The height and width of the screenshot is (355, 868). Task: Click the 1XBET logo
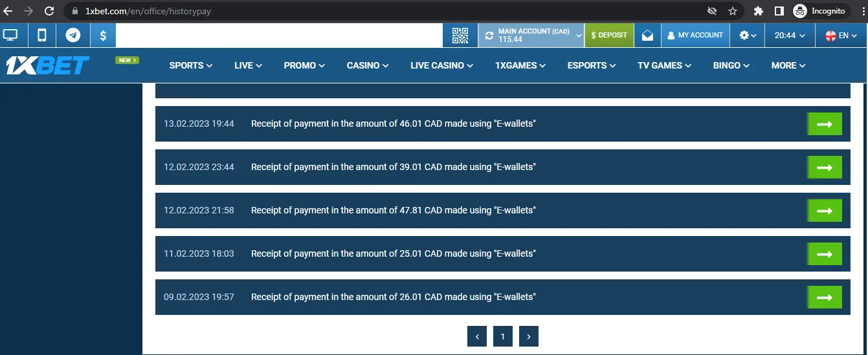[x=48, y=65]
